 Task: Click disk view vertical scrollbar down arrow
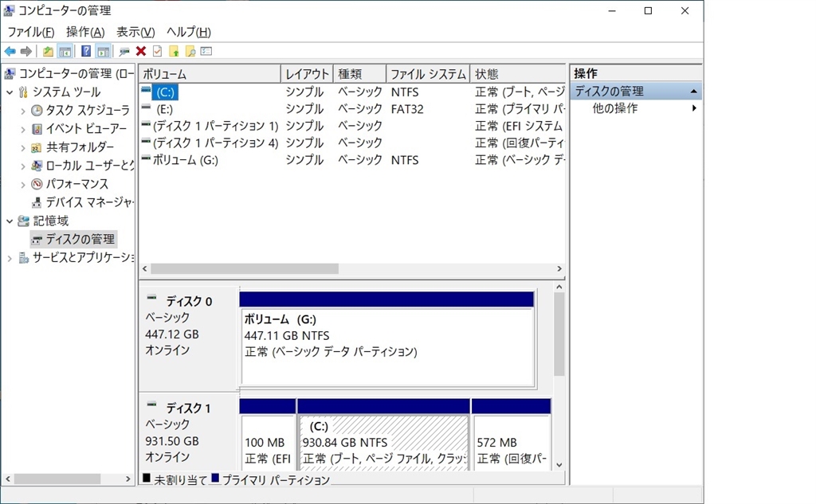559,465
